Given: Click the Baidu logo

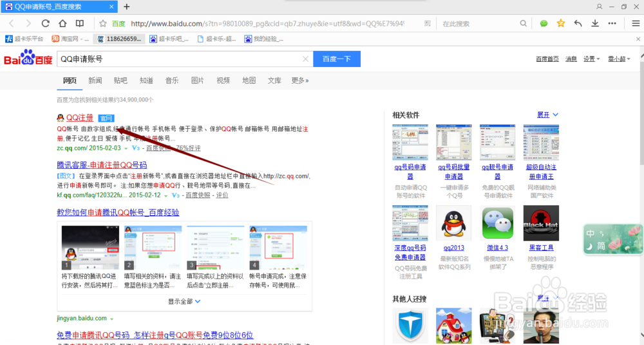Looking at the screenshot, I should pos(28,58).
